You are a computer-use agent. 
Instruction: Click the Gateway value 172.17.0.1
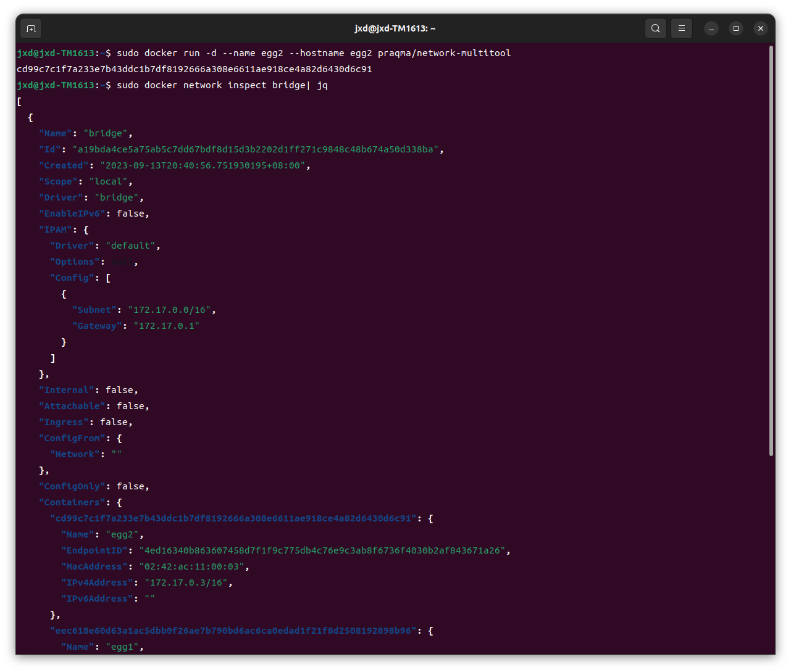pyautogui.click(x=167, y=326)
